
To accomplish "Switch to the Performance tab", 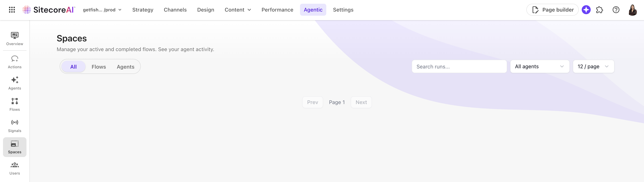I will click(x=277, y=10).
